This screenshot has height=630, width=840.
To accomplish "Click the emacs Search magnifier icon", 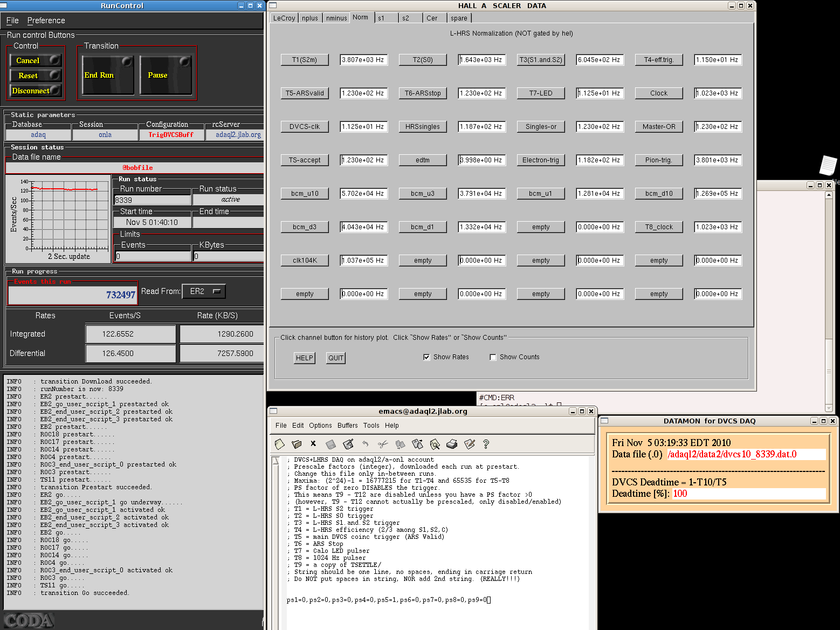I will tap(435, 444).
